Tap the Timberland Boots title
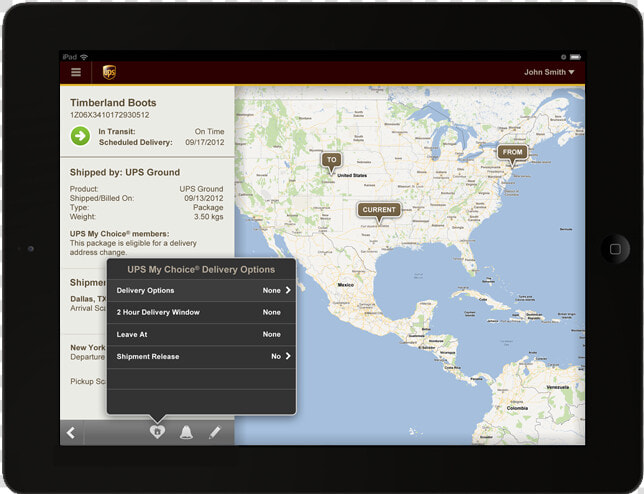The width and height of the screenshot is (644, 494). tap(113, 103)
